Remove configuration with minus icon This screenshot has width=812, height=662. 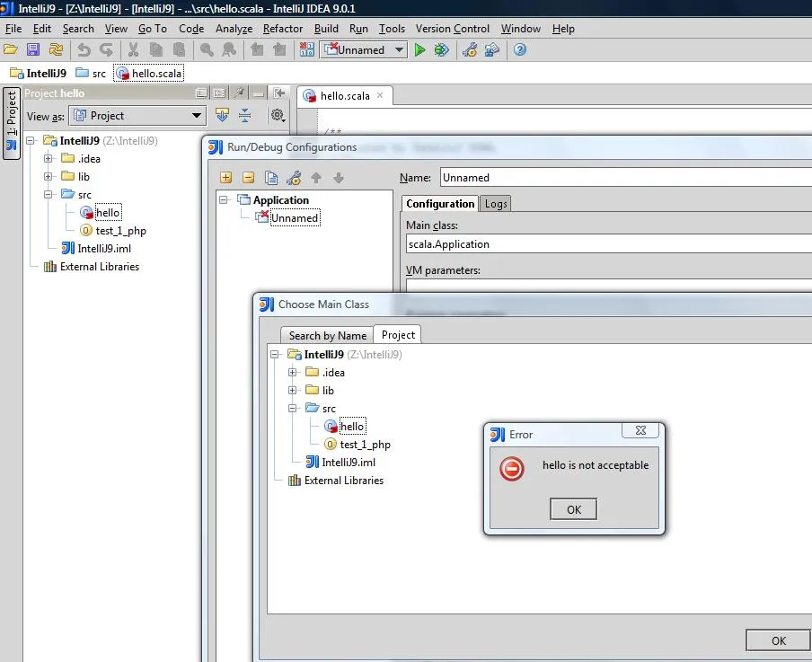point(248,178)
